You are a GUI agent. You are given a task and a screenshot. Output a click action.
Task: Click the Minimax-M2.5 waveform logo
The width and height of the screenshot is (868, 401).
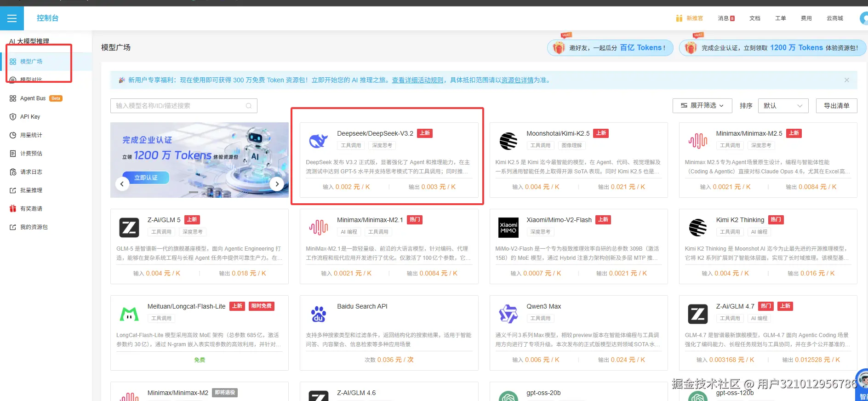point(698,141)
